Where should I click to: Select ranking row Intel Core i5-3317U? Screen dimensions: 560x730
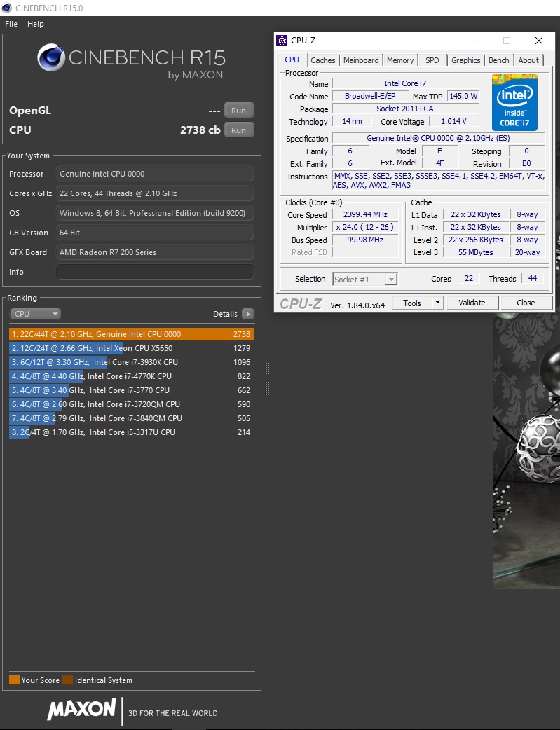click(131, 432)
